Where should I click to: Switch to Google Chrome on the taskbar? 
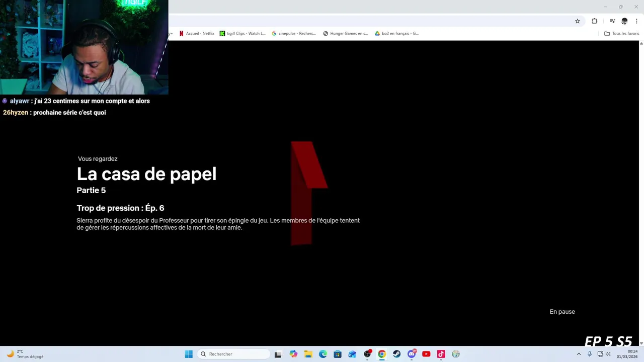click(x=382, y=354)
